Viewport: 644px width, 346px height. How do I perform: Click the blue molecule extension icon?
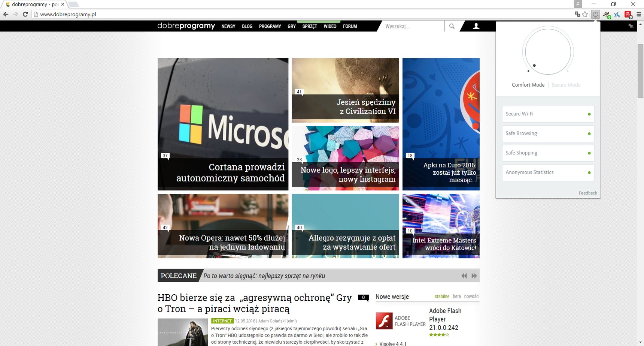(x=617, y=15)
